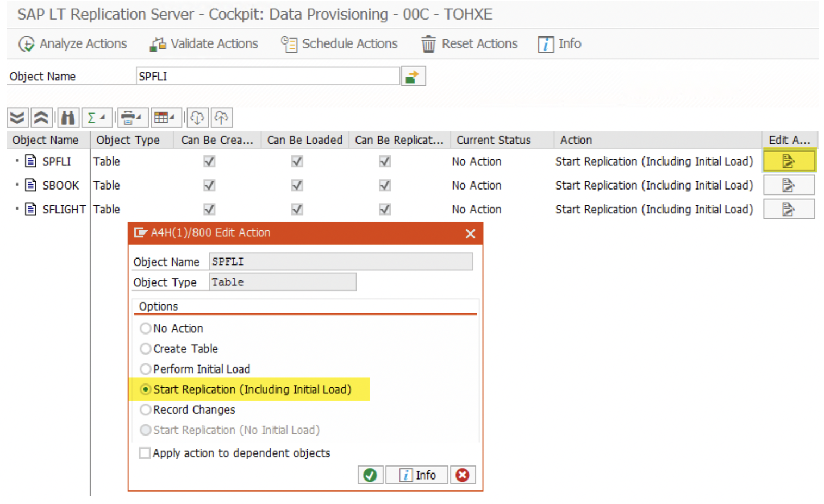
Task: Click SBOOK row Can Be Loaded checkbox
Action: (x=297, y=185)
